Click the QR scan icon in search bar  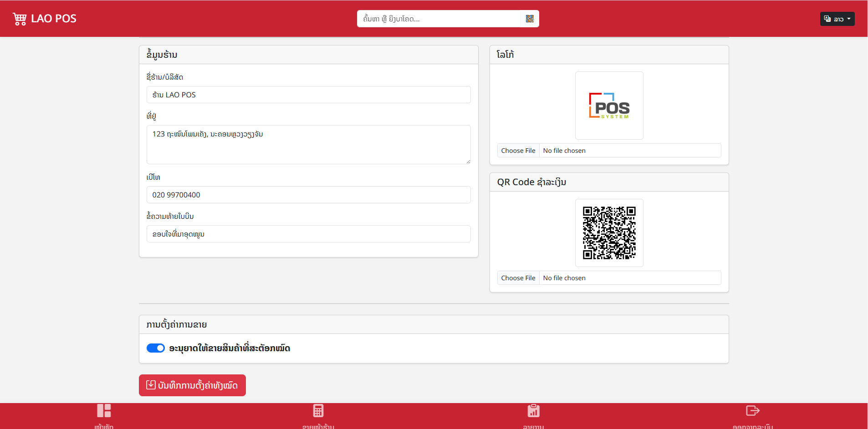point(529,19)
